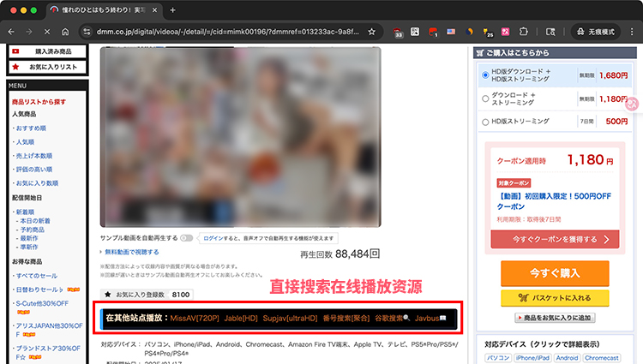Stop page loading with X button
This screenshot has height=364, width=643.
point(47,32)
